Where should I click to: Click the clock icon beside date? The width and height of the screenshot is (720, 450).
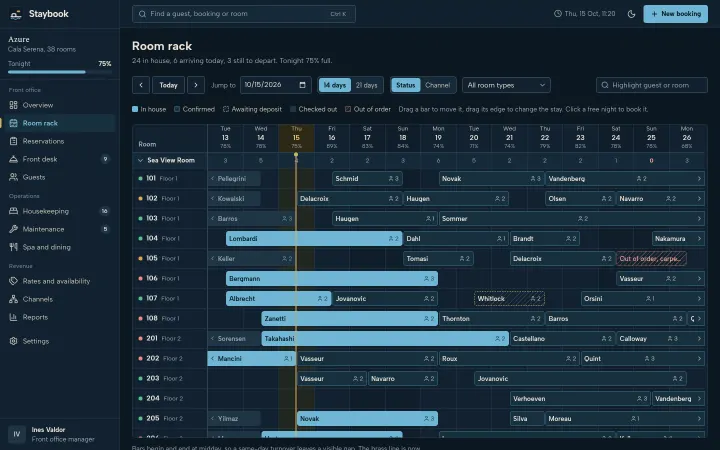tap(557, 14)
